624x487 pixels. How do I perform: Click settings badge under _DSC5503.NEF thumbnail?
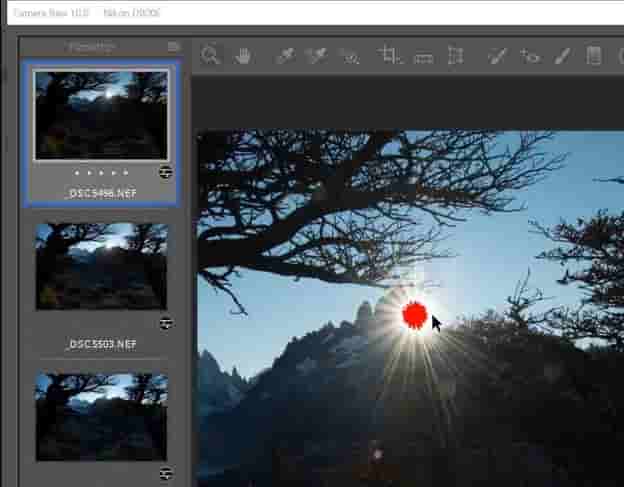166,323
